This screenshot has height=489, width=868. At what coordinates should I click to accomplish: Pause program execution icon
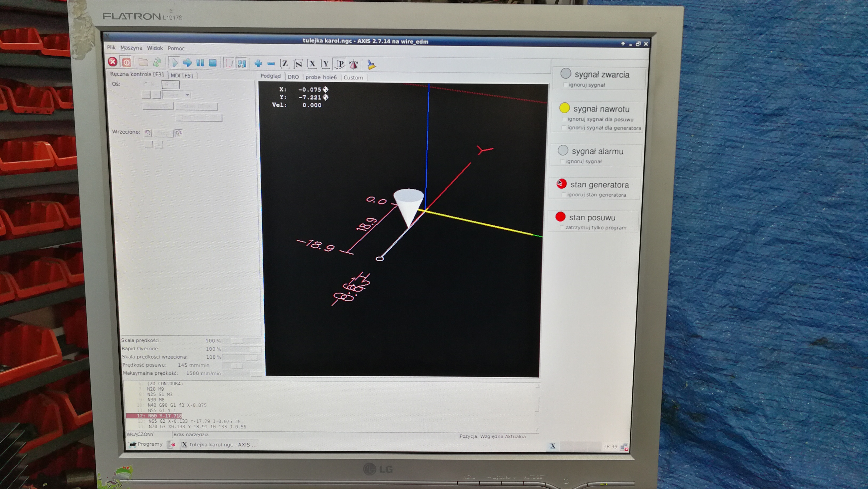click(x=200, y=63)
